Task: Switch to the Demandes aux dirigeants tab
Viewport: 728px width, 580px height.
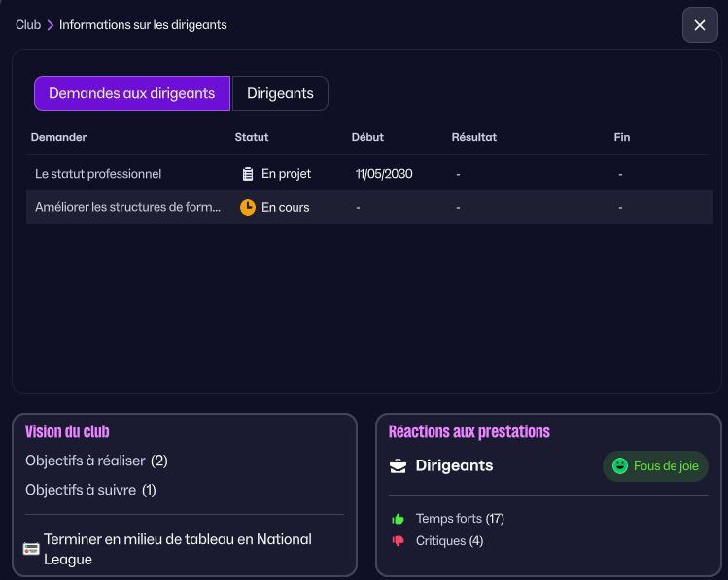Action: 132,93
